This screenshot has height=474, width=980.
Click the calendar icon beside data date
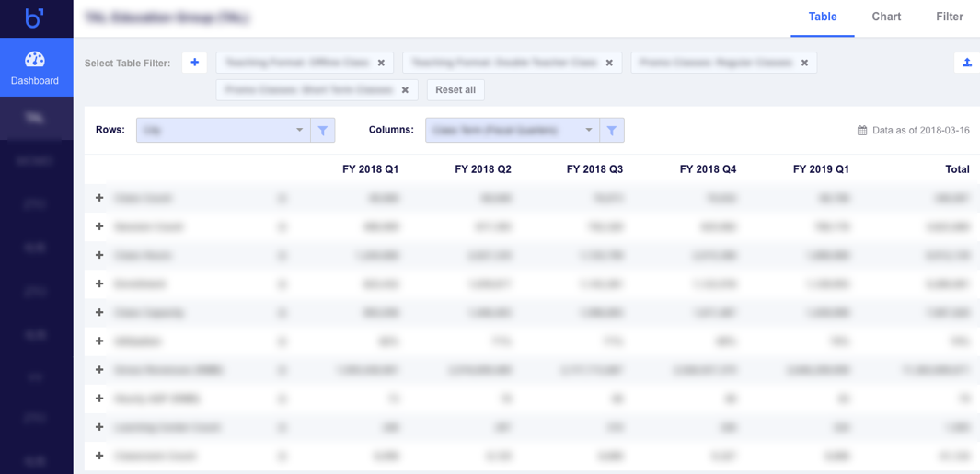[862, 131]
